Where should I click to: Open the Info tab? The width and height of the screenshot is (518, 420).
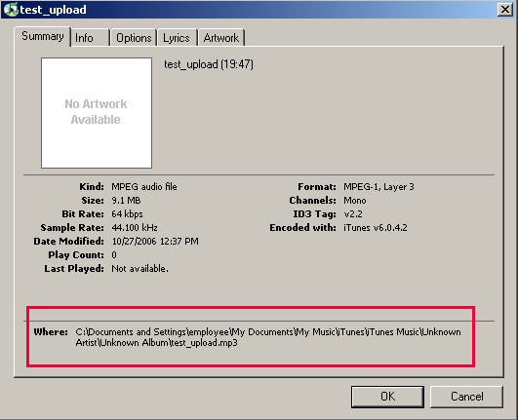[x=90, y=38]
